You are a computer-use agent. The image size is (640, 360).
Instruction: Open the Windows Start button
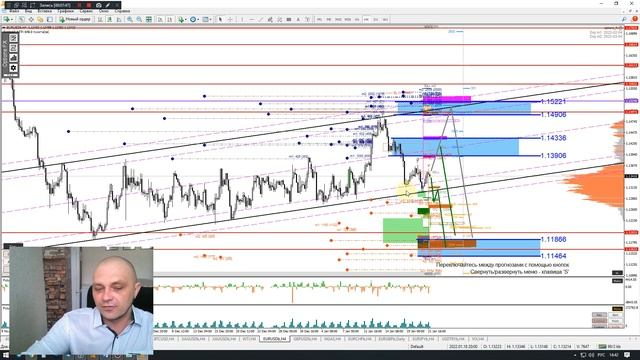pyautogui.click(x=6, y=356)
